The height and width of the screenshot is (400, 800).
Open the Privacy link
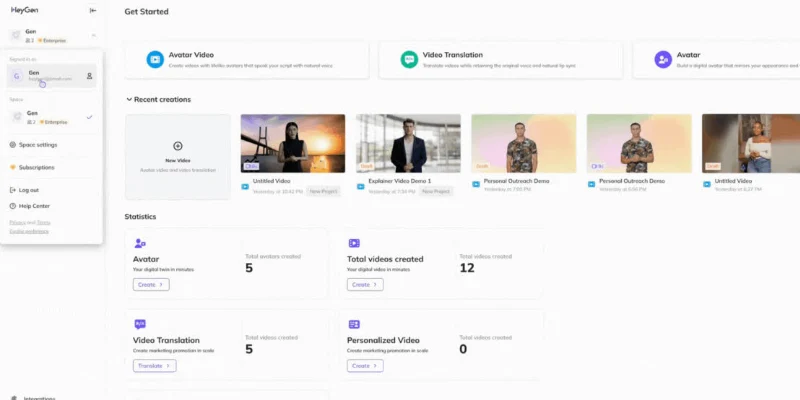(x=17, y=222)
